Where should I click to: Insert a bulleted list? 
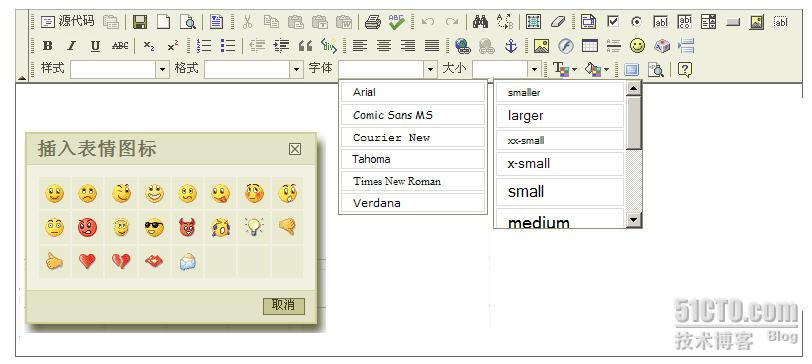pyautogui.click(x=228, y=46)
